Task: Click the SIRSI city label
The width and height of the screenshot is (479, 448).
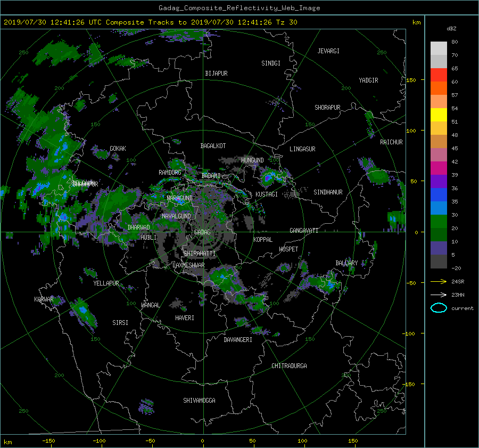Action: [x=120, y=323]
